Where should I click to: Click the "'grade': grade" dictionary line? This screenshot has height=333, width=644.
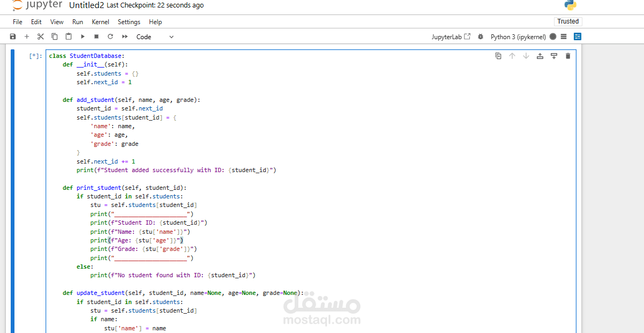115,144
